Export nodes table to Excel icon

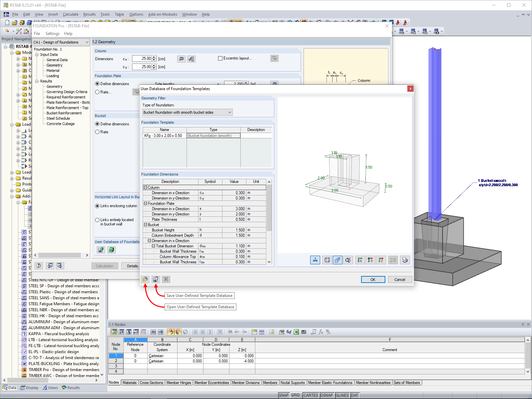tap(296, 332)
